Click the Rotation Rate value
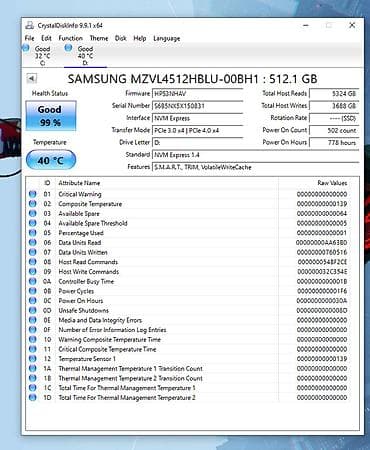This screenshot has height=450, width=370. click(334, 118)
